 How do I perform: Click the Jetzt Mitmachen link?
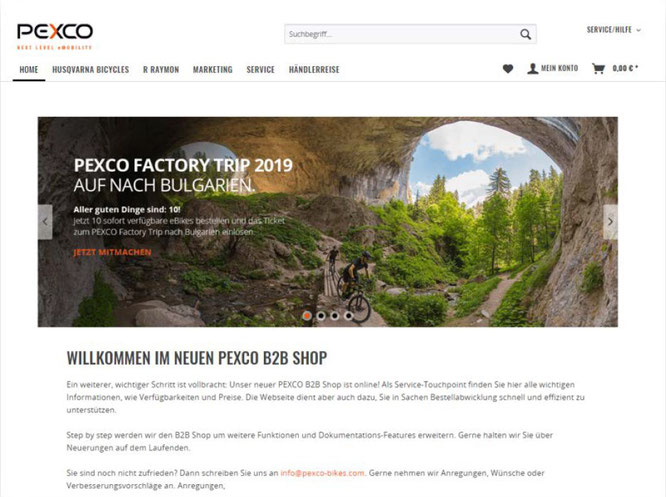112,252
